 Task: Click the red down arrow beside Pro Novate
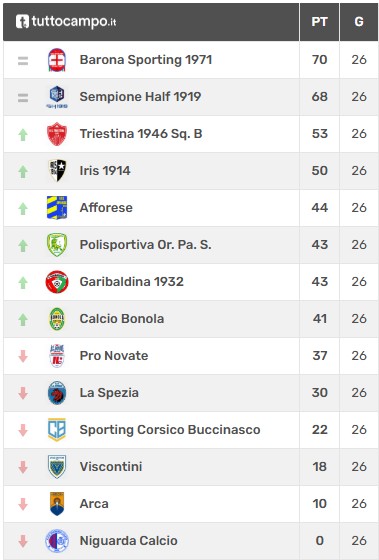tap(23, 356)
